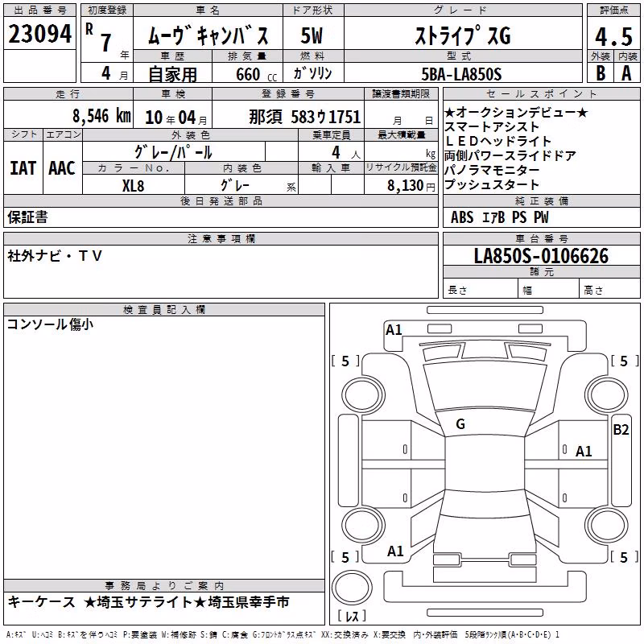The width and height of the screenshot is (644, 644).
Task: Select the evaluation score 4.5
Action: point(613,36)
